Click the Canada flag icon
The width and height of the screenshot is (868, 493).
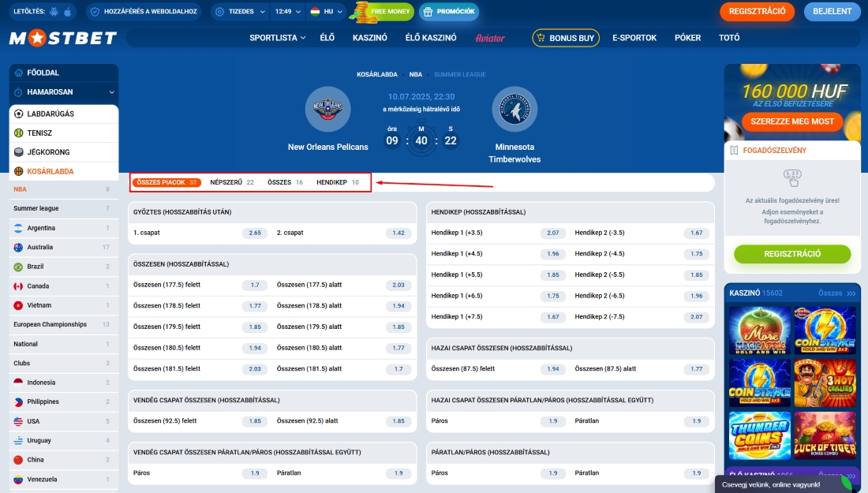(x=18, y=286)
